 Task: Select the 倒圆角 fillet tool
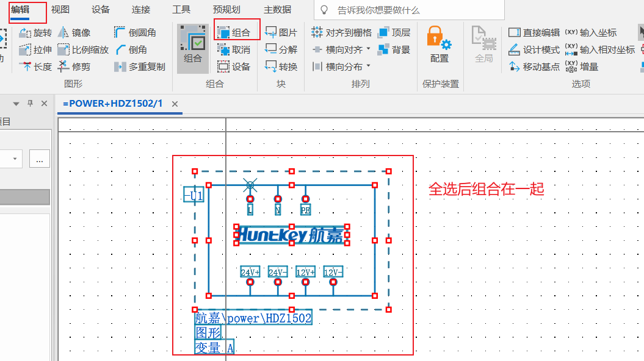(x=135, y=33)
